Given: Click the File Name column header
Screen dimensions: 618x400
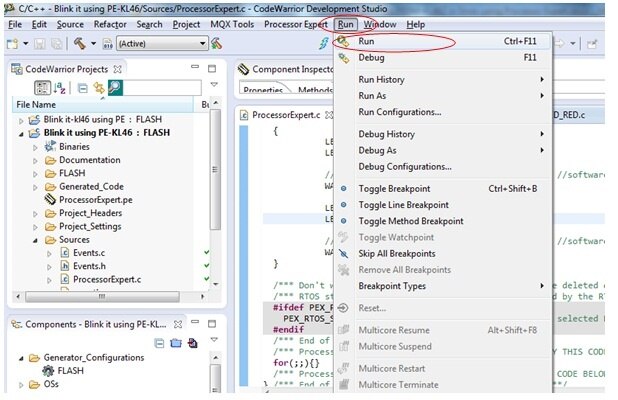Looking at the screenshot, I should [x=102, y=105].
